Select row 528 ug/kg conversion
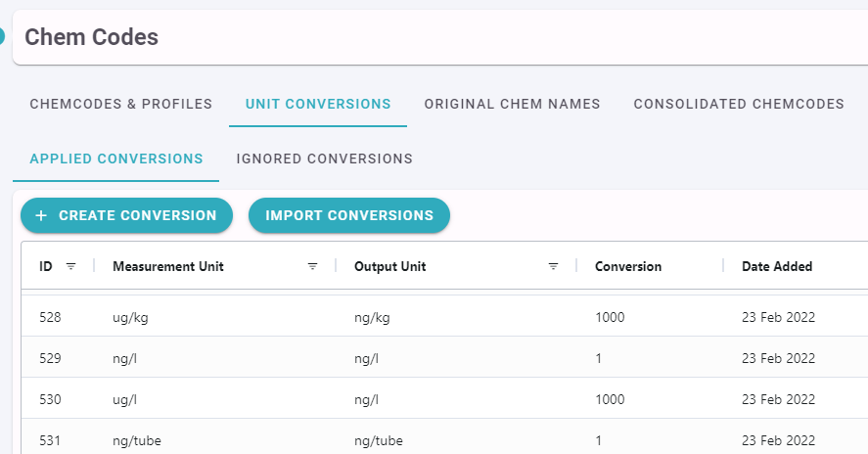868x454 pixels. point(444,317)
